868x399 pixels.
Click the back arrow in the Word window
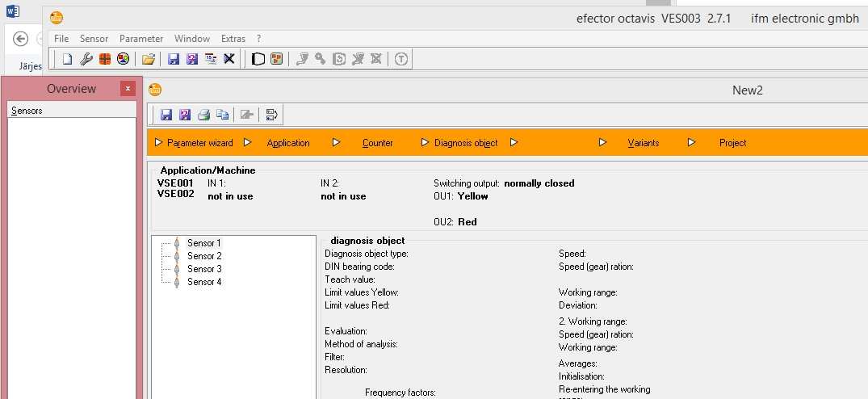20,39
